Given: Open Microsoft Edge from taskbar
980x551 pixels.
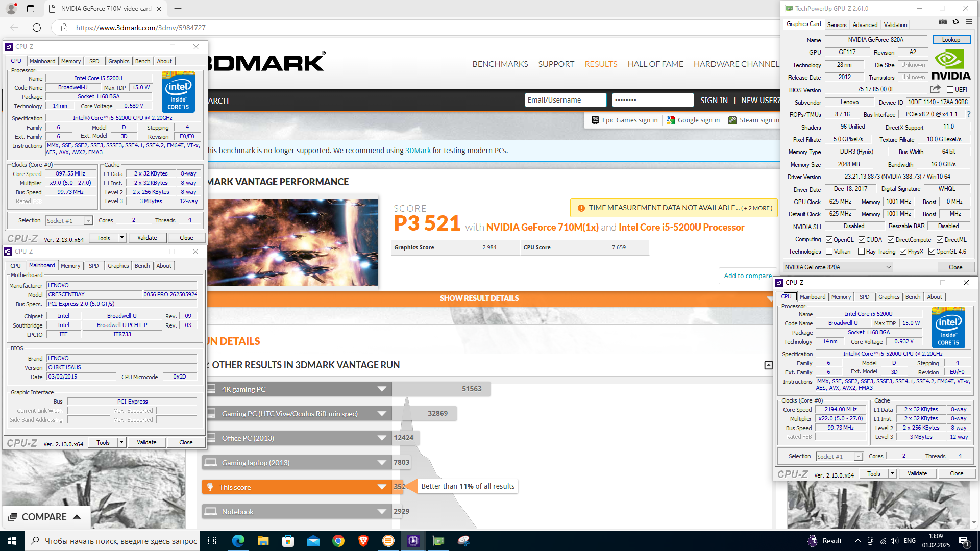Looking at the screenshot, I should tap(238, 541).
